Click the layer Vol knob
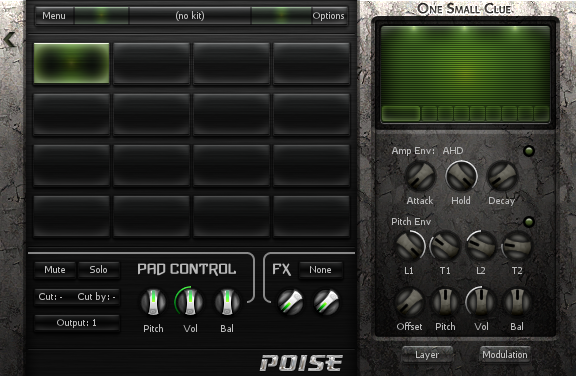The height and width of the screenshot is (376, 576). 480,303
